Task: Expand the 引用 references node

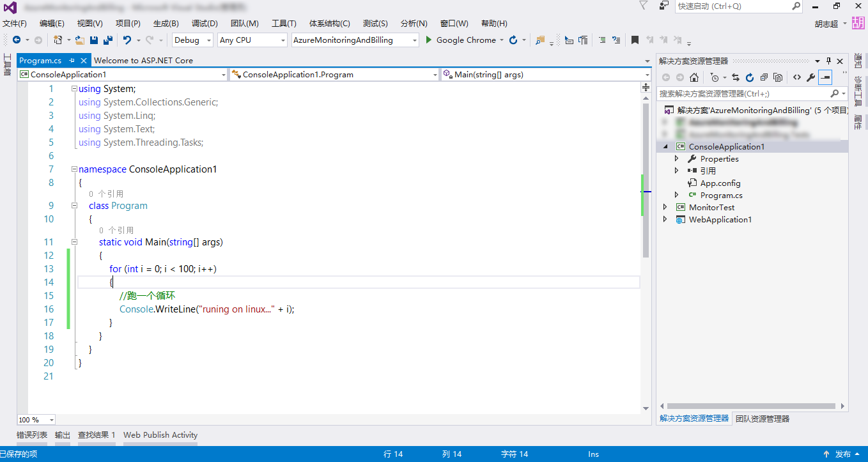Action: [677, 171]
